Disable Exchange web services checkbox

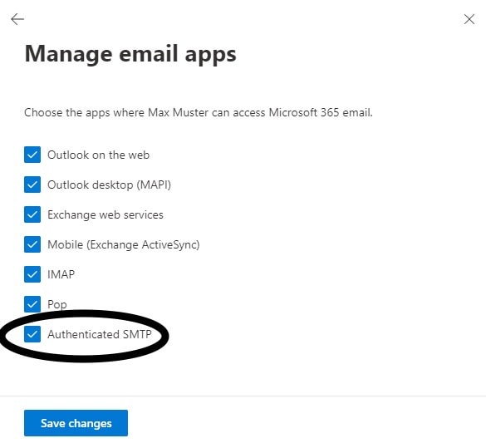[32, 214]
